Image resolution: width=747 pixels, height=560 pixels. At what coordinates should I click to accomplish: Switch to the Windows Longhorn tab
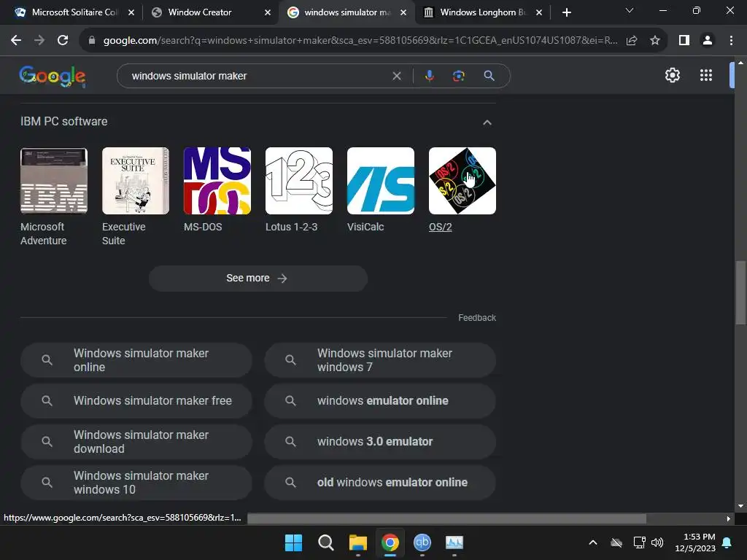476,12
